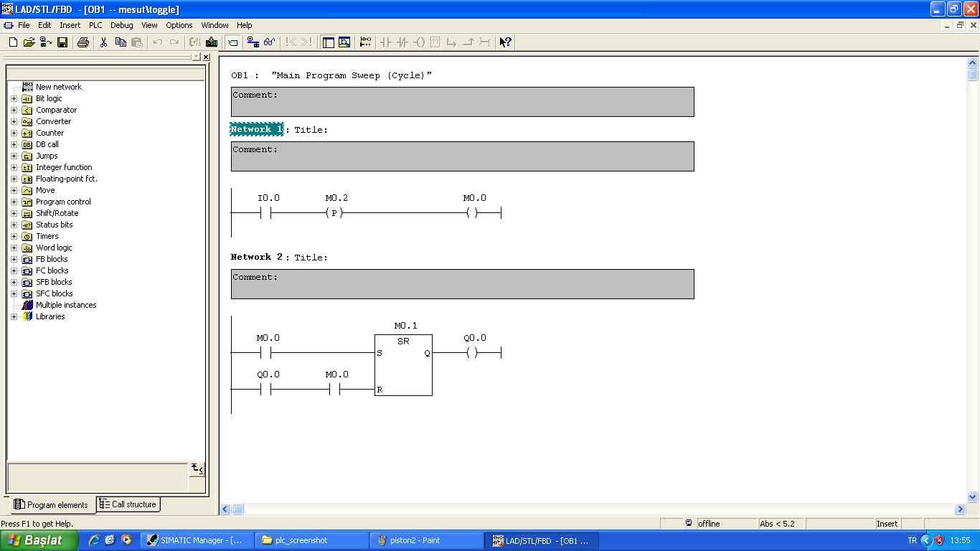
Task: Open the PLC menu
Action: (95, 25)
